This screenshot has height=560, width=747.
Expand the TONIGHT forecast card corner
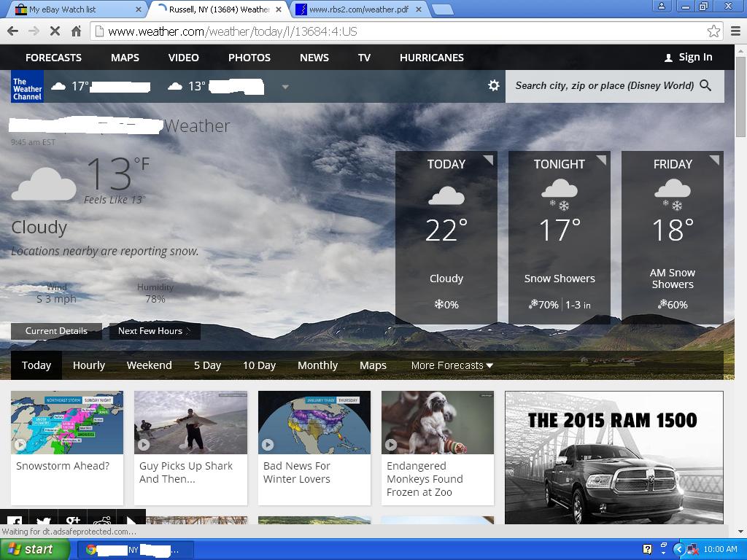point(601,160)
